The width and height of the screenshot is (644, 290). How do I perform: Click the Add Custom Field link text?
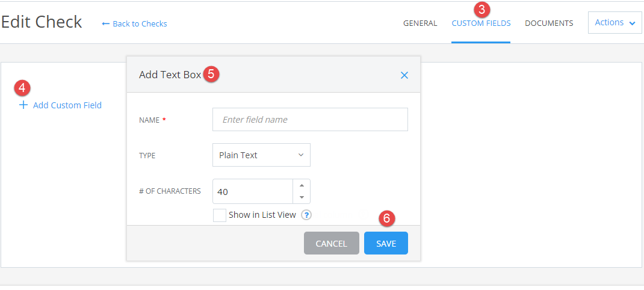coord(67,105)
